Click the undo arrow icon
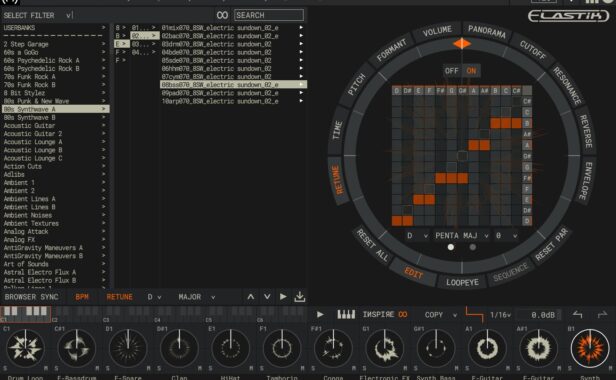 (x=578, y=314)
